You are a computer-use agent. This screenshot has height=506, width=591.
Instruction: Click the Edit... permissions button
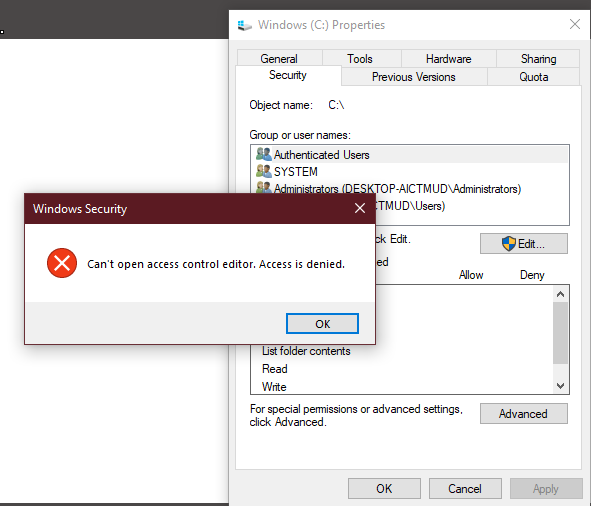click(524, 244)
